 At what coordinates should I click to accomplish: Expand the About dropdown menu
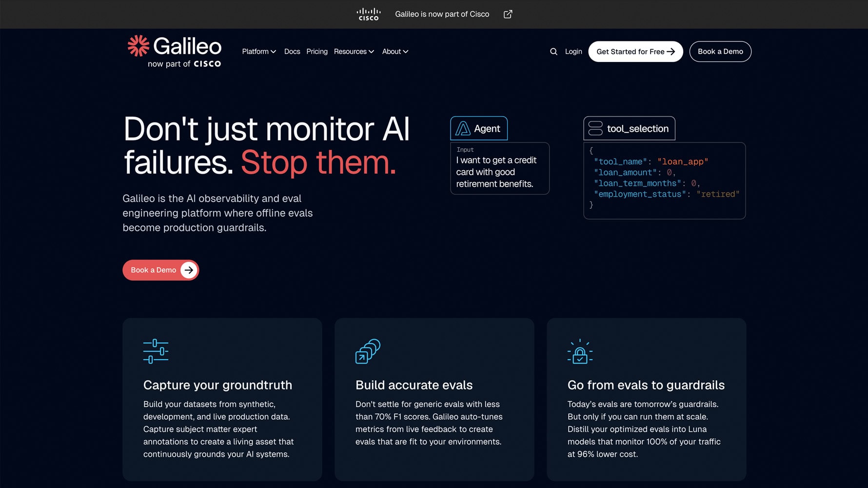(x=395, y=51)
